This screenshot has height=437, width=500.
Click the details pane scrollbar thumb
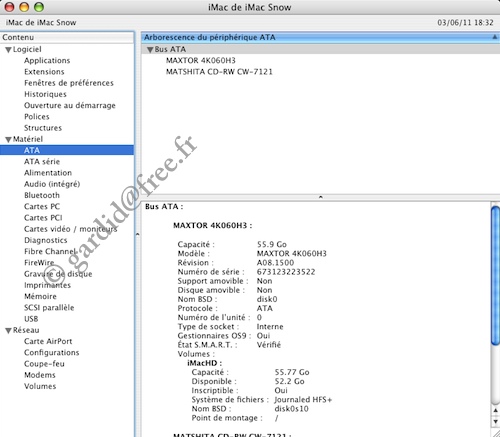(496, 276)
